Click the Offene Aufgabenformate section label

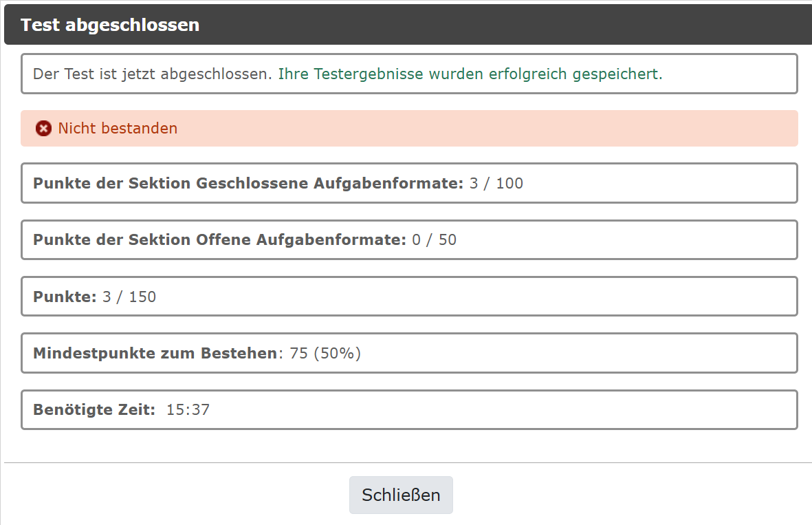[x=220, y=239]
